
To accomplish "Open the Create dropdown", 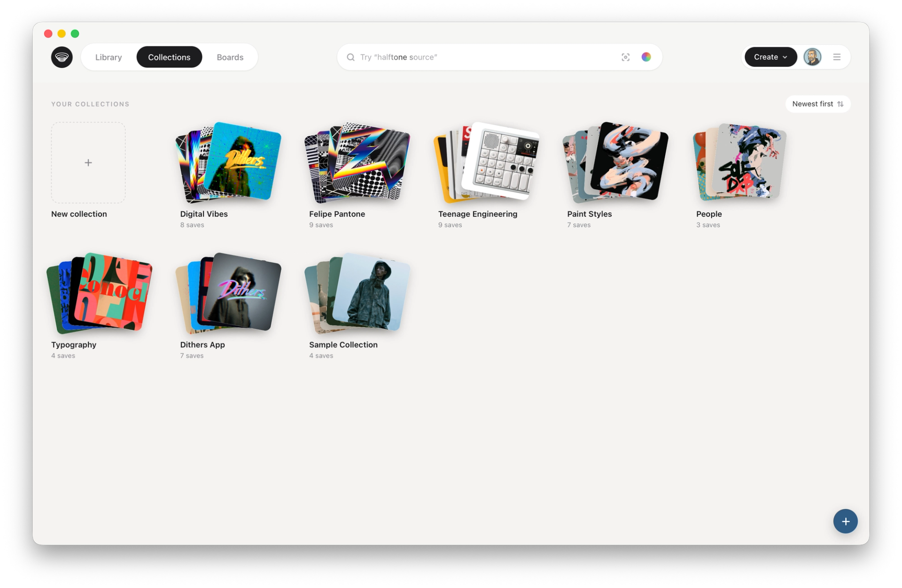I will (x=770, y=57).
